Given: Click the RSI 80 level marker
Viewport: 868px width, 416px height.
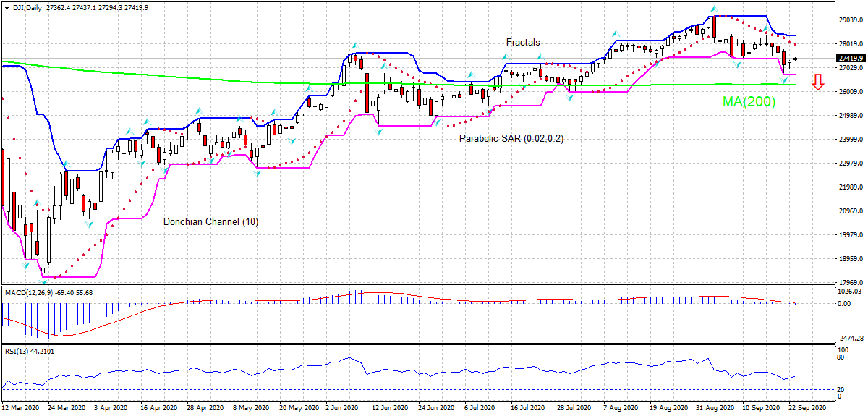Looking at the screenshot, I should coord(841,357).
